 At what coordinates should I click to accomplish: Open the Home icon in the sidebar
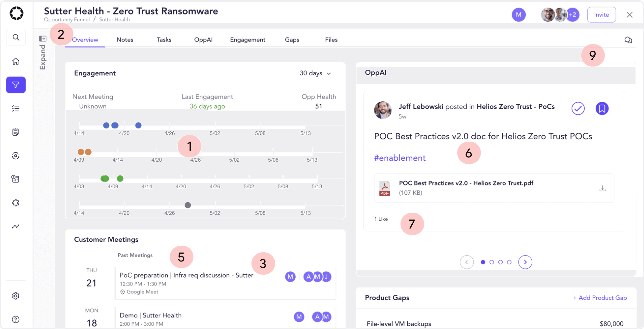[x=16, y=61]
